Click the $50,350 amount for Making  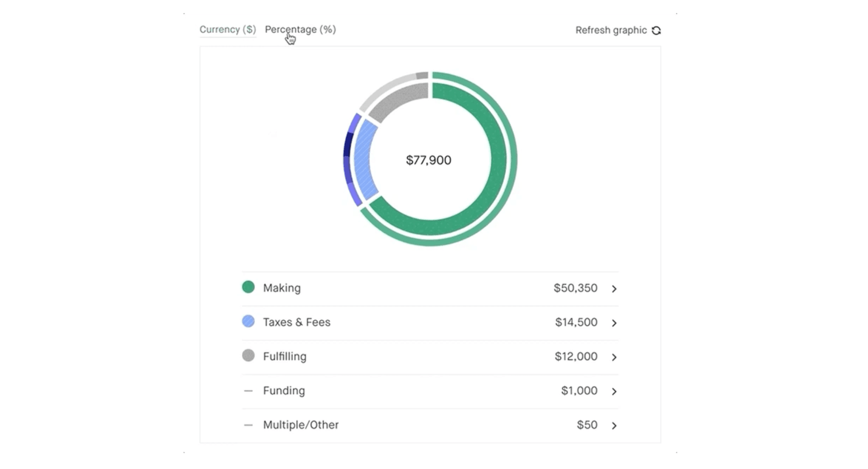[x=576, y=287]
